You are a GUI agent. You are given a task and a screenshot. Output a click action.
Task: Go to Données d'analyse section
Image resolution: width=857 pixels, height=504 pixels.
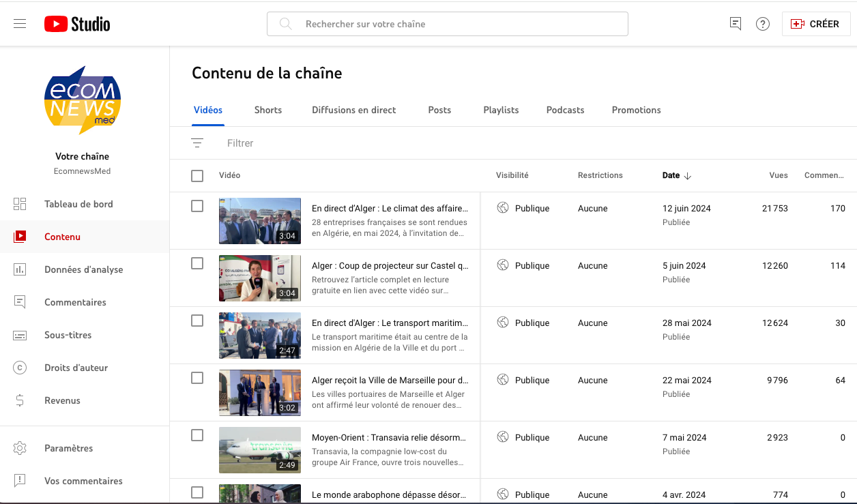[83, 269]
